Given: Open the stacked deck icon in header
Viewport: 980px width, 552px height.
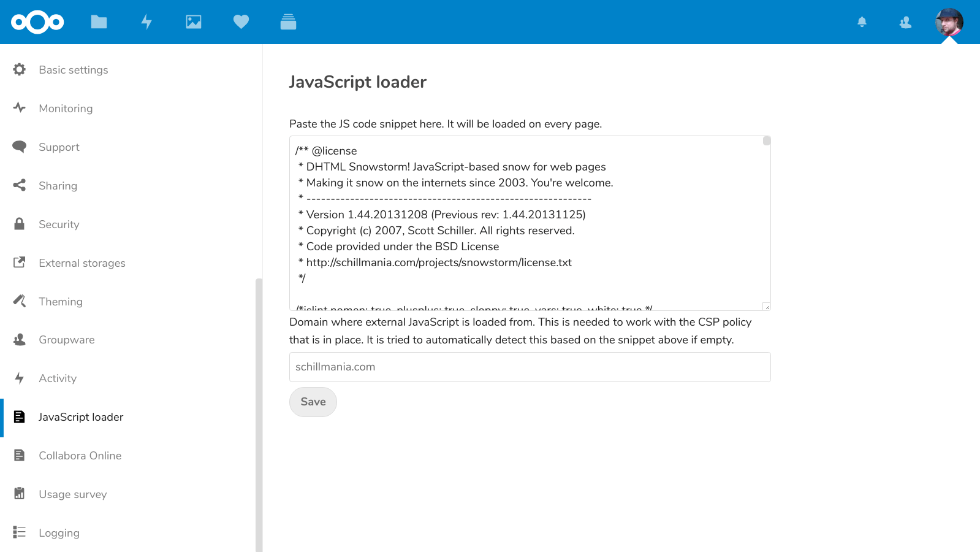Looking at the screenshot, I should (x=288, y=22).
